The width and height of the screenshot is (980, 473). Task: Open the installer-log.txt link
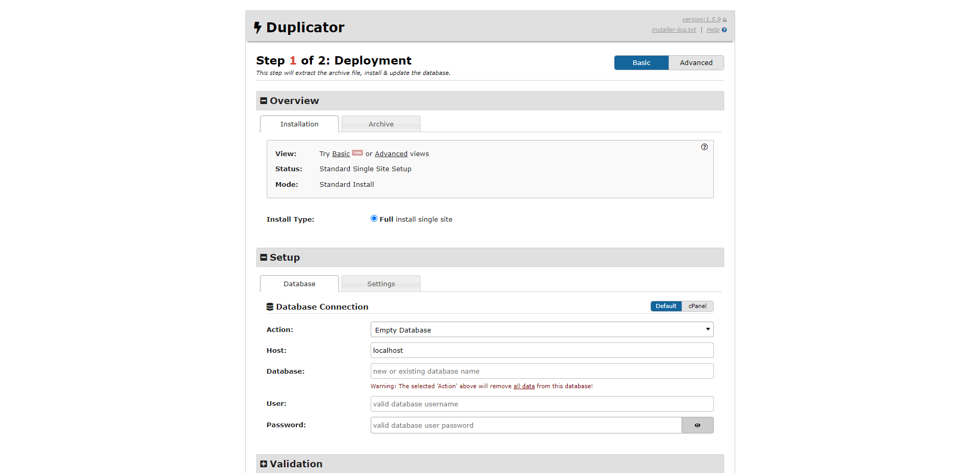click(x=674, y=30)
